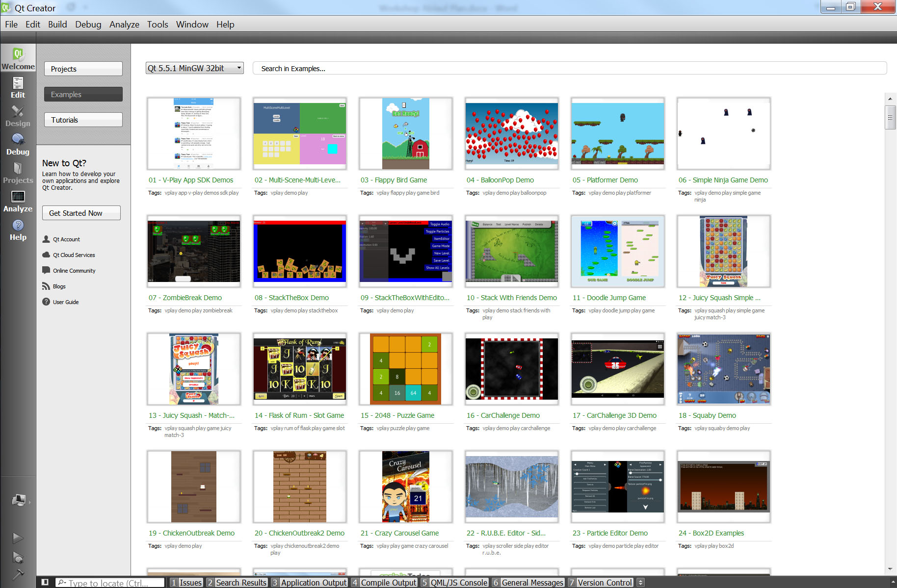Open the Tools menu

[158, 24]
